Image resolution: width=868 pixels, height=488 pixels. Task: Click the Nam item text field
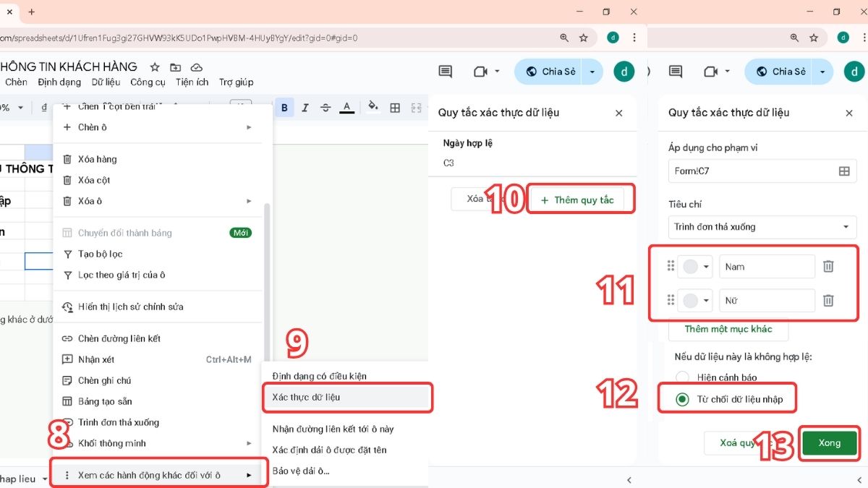(x=767, y=266)
